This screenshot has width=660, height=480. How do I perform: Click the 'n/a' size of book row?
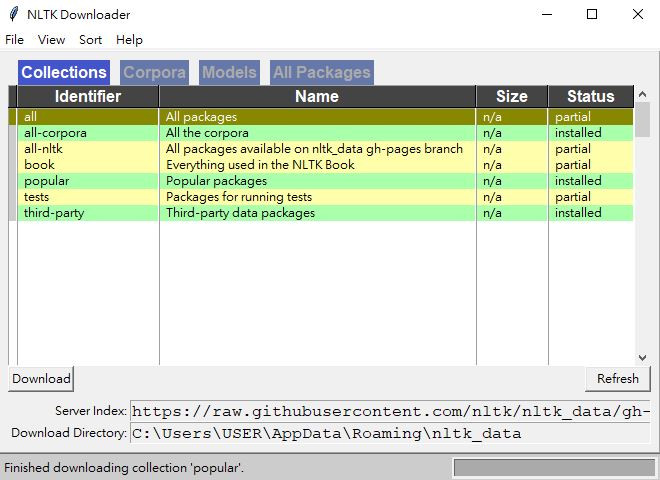coord(512,165)
